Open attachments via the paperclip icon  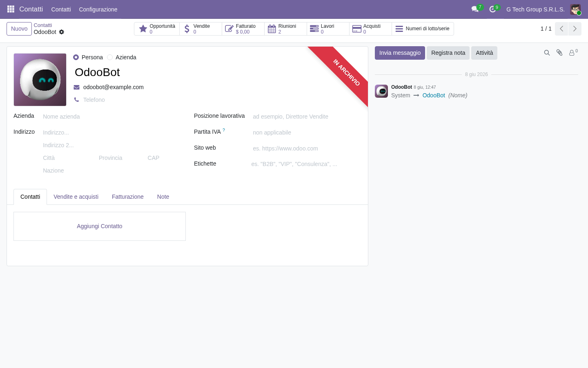point(559,53)
